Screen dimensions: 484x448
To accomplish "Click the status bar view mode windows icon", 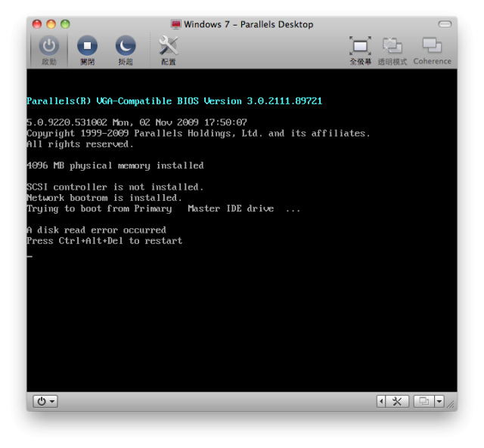I will tap(423, 401).
